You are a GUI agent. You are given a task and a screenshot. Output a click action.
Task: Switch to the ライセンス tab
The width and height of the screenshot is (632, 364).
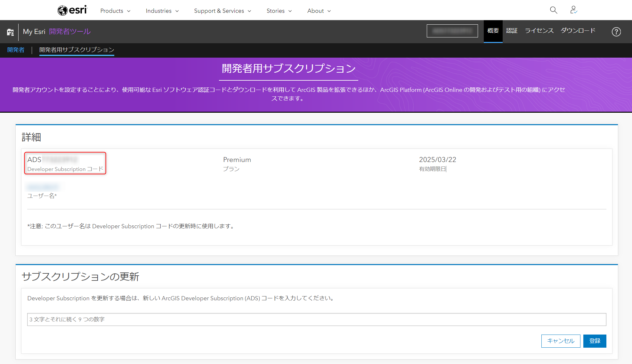539,31
